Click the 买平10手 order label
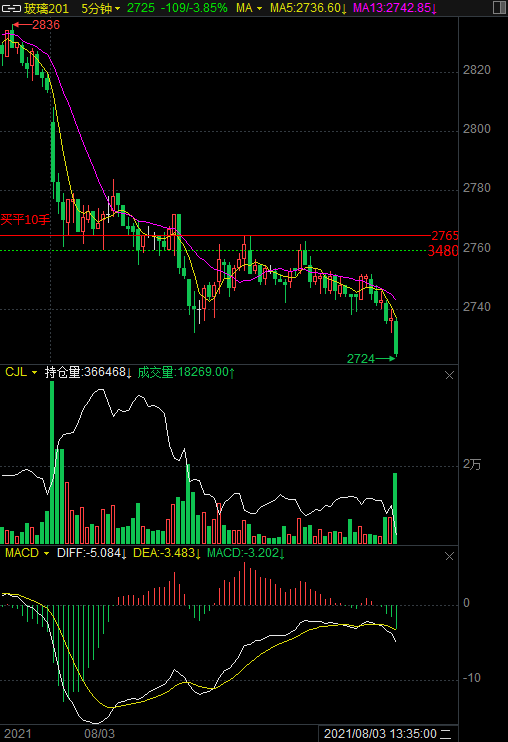The height and width of the screenshot is (742, 508). point(26,220)
